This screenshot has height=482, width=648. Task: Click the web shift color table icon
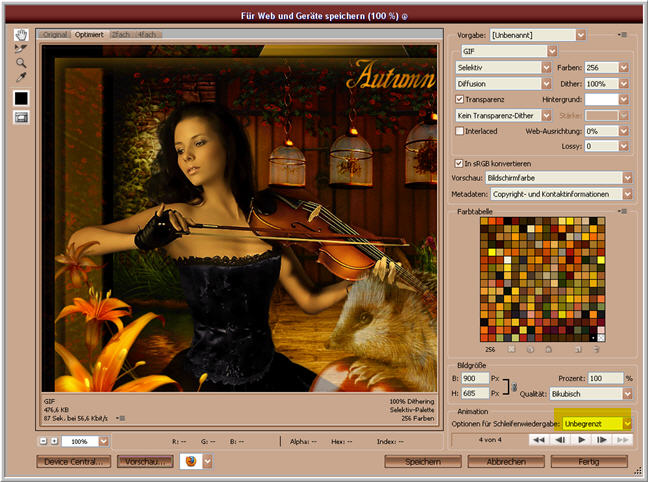coord(530,349)
